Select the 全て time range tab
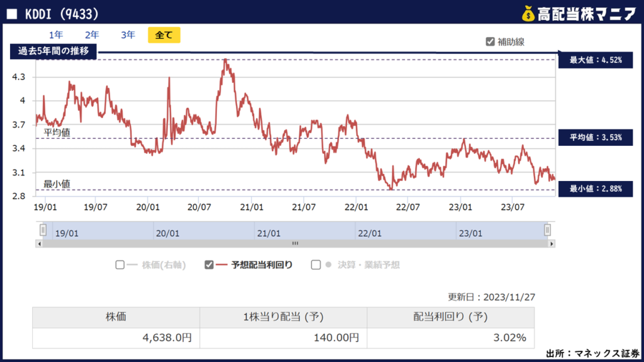644x362 pixels. (x=164, y=35)
